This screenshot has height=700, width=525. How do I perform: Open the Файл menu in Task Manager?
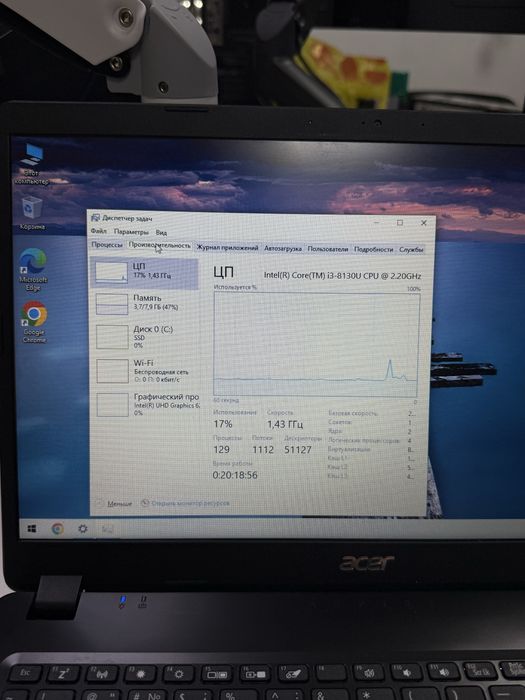[x=99, y=231]
